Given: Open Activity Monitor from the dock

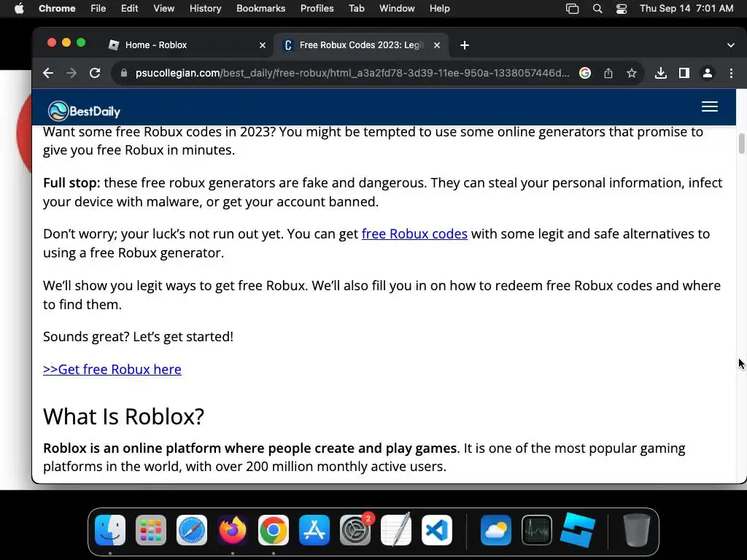Looking at the screenshot, I should [x=537, y=530].
